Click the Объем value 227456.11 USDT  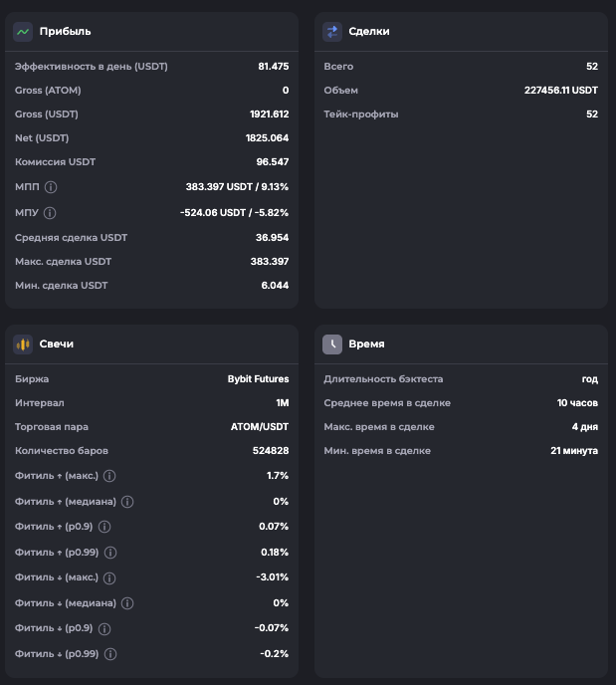pos(560,91)
